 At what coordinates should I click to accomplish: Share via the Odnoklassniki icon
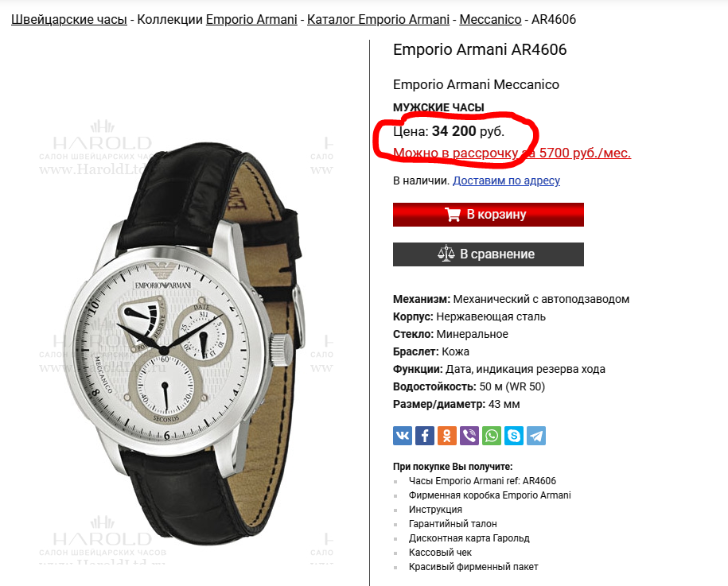447,436
